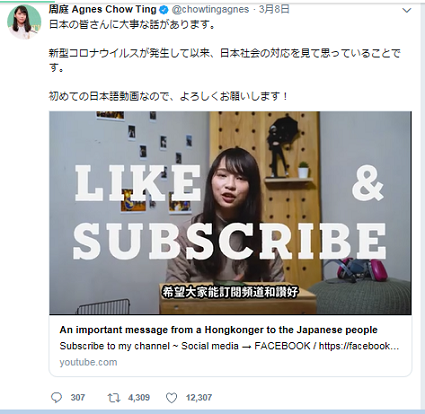Like the tweet with heart icon
Screen dimensions: 425x414
point(171,398)
